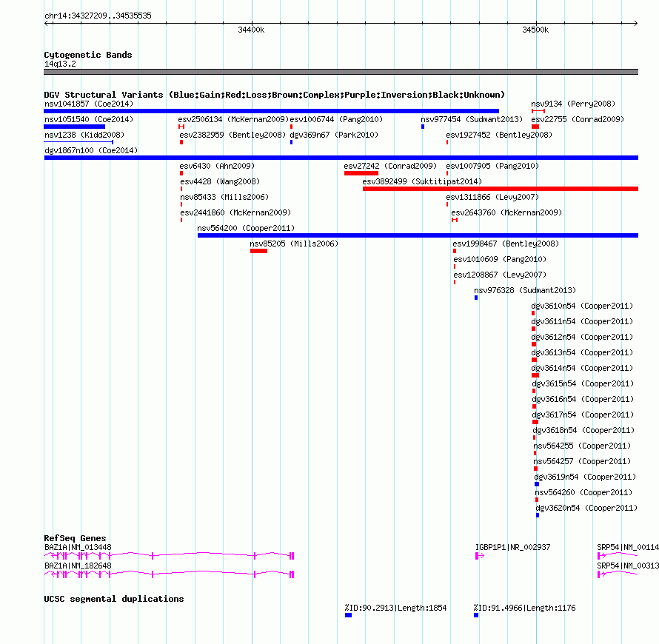Click esv27242 (Conrad2009) label

click(390, 166)
